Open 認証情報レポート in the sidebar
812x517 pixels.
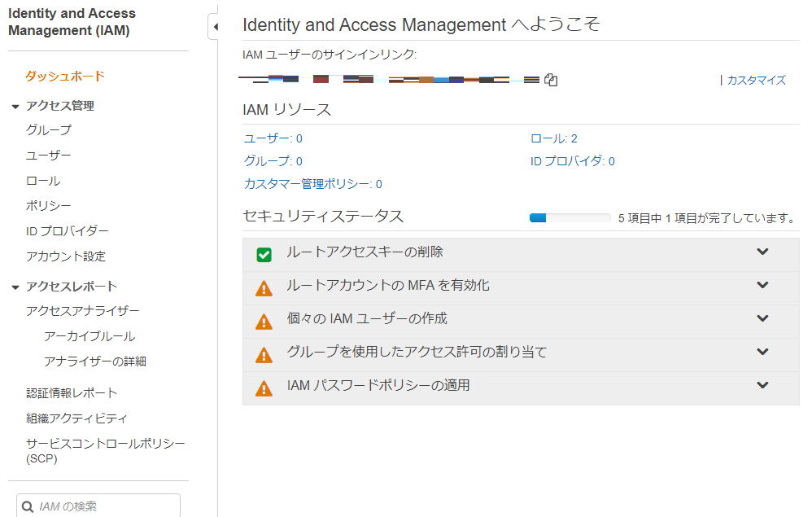pos(72,393)
